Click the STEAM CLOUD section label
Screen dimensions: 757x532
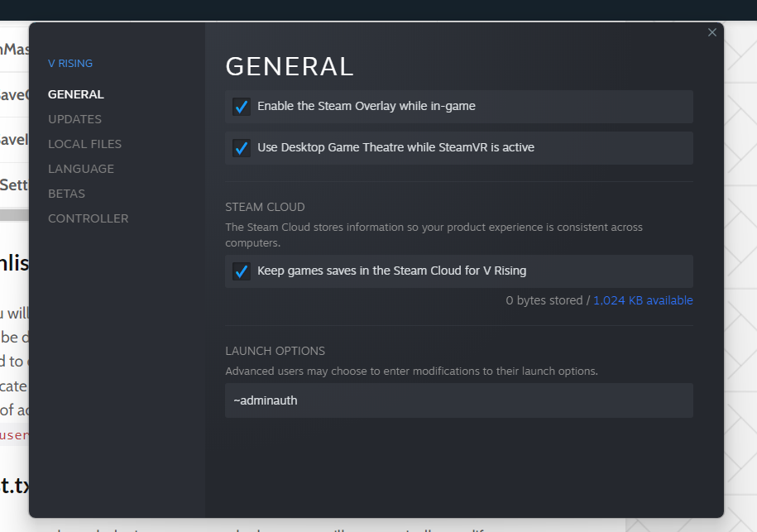click(265, 207)
